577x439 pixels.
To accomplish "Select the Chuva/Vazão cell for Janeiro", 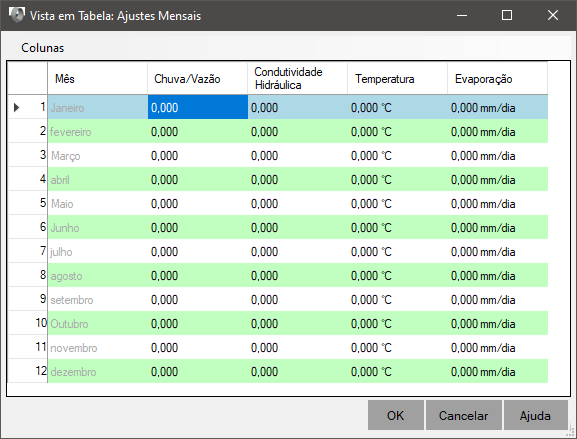I will click(x=198, y=107).
